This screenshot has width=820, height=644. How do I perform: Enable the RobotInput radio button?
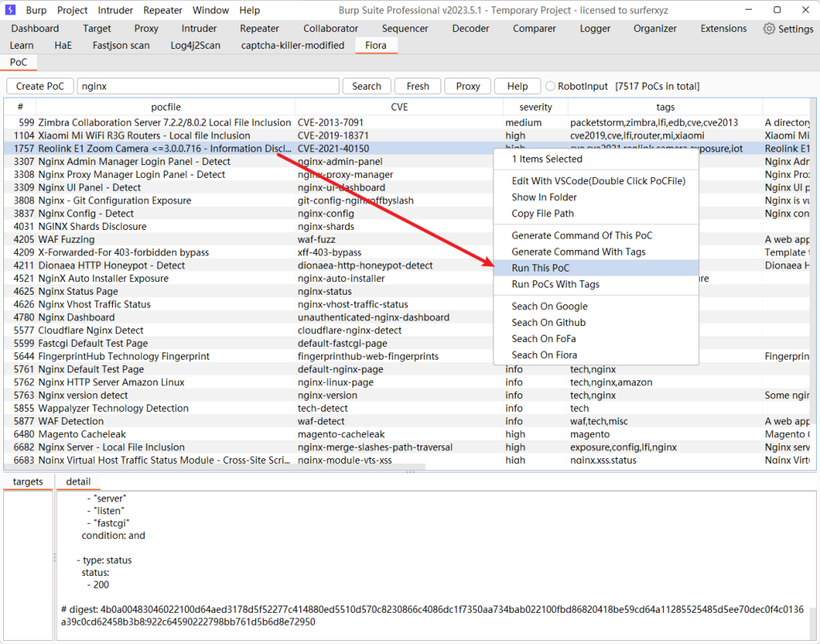pos(550,87)
